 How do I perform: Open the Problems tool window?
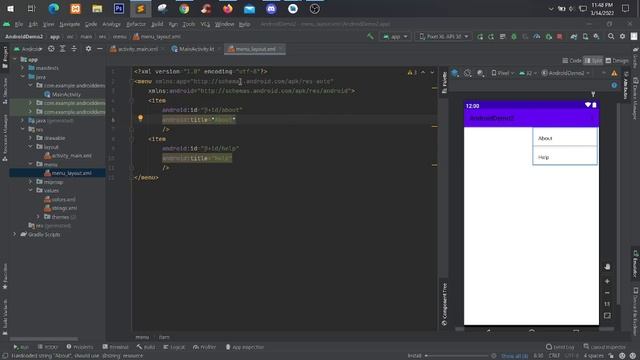click(x=80, y=347)
